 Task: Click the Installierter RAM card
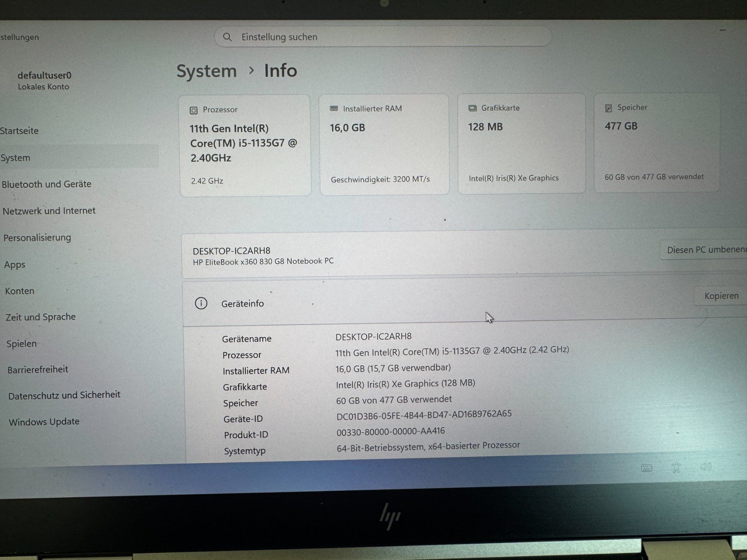(384, 144)
